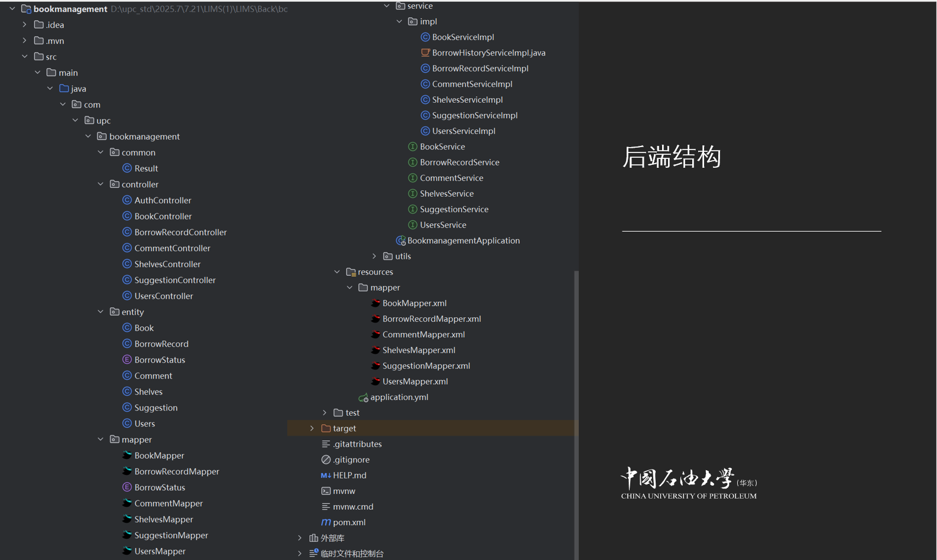Click the pom.xml Maven icon
The width and height of the screenshot is (937, 560).
coord(326,522)
